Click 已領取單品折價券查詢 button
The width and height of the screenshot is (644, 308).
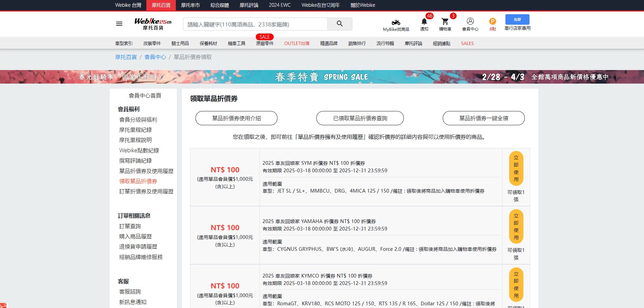tap(360, 118)
